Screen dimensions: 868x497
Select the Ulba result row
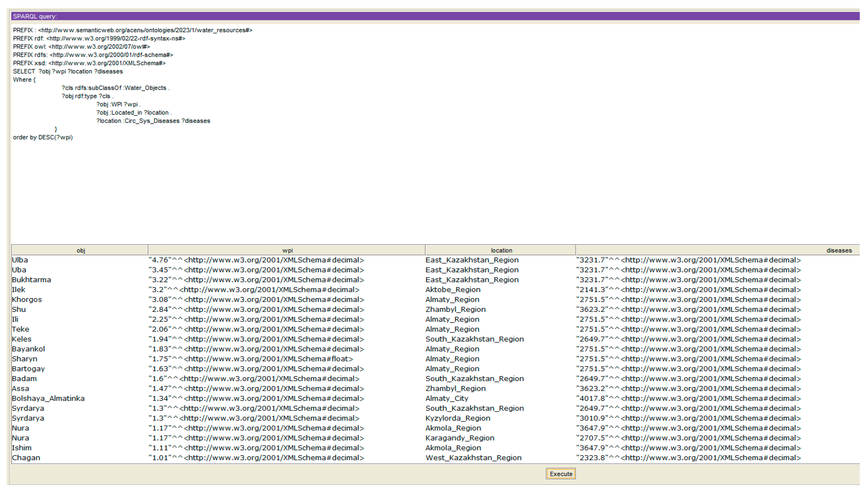[20, 260]
